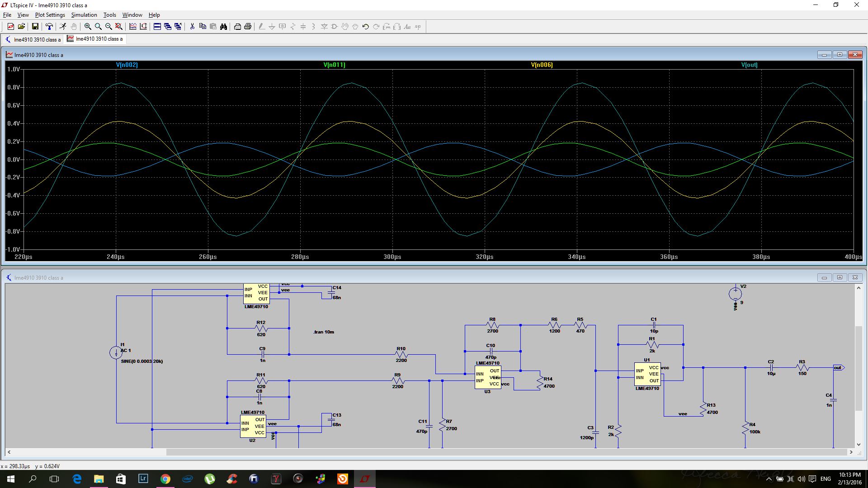The height and width of the screenshot is (488, 868).
Task: Switch to the schematic lme4910 tab
Action: coord(33,39)
